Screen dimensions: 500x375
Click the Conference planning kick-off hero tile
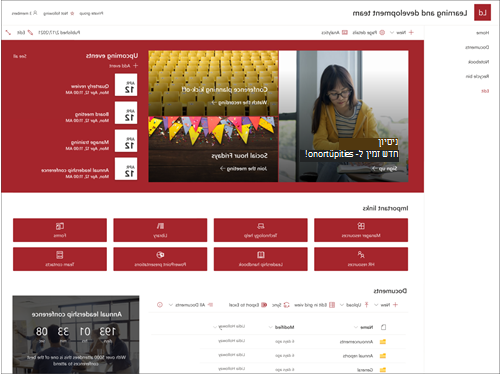[213, 83]
